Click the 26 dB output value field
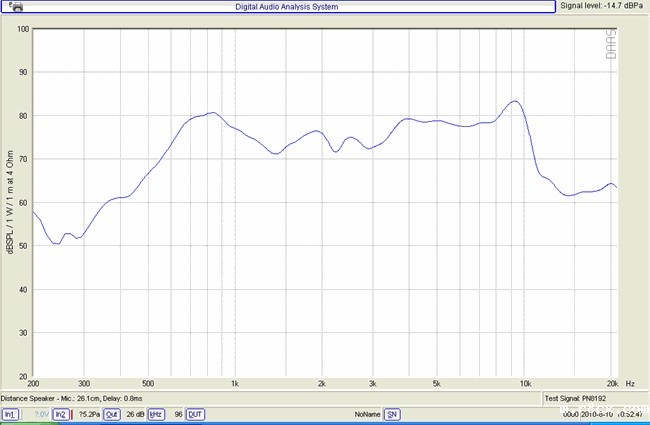 click(x=135, y=414)
